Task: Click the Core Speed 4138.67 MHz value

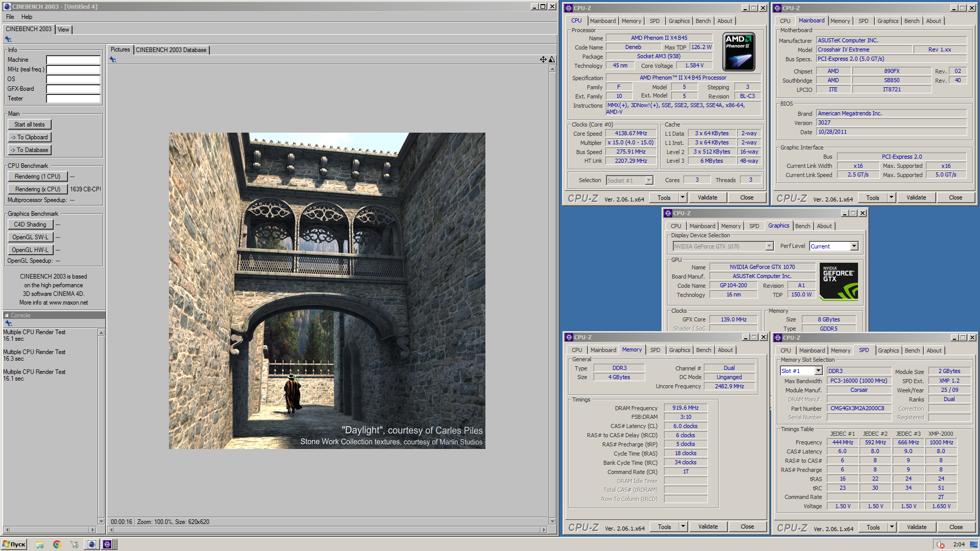Action: 631,134
